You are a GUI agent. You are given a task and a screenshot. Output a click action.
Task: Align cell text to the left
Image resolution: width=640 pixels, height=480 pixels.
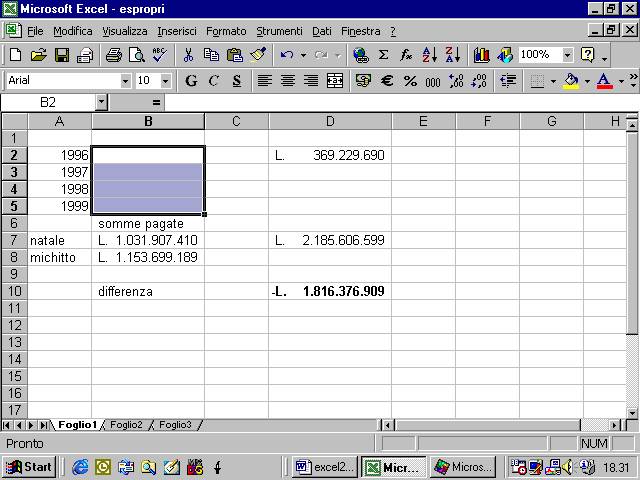click(264, 80)
